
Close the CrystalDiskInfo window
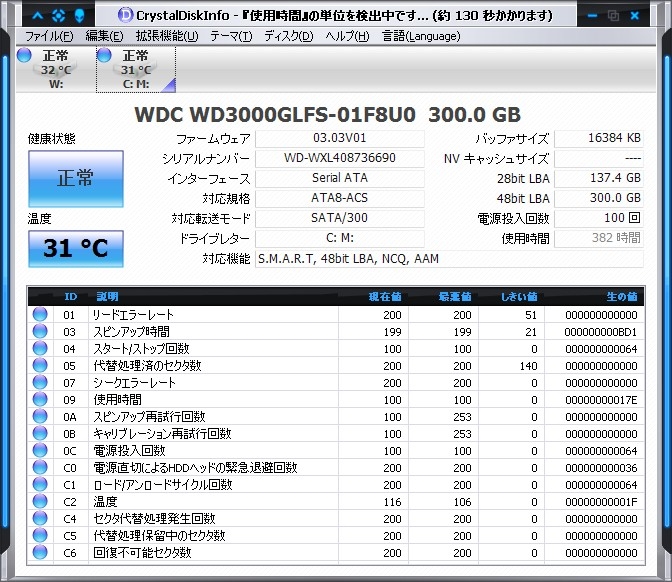point(635,16)
